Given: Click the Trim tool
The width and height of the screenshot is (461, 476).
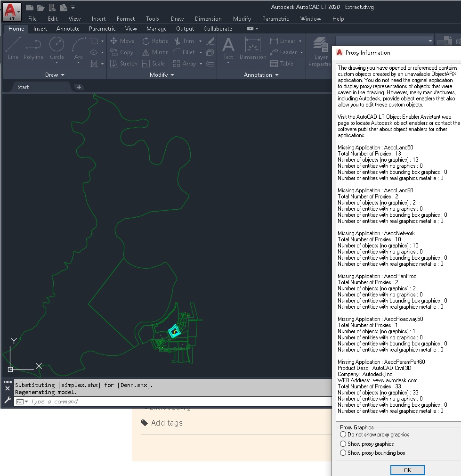Looking at the screenshot, I should pyautogui.click(x=184, y=41).
